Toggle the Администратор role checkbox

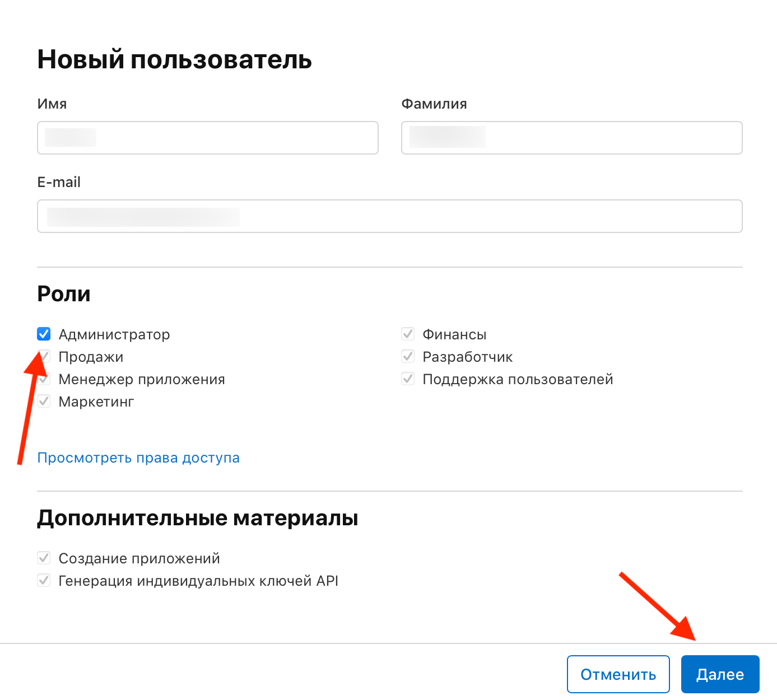point(44,334)
